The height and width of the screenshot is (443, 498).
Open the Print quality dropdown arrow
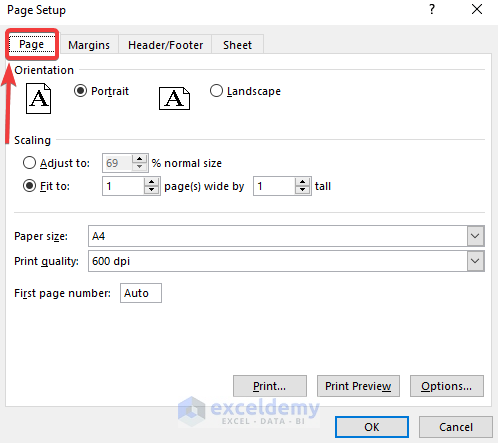(x=475, y=261)
